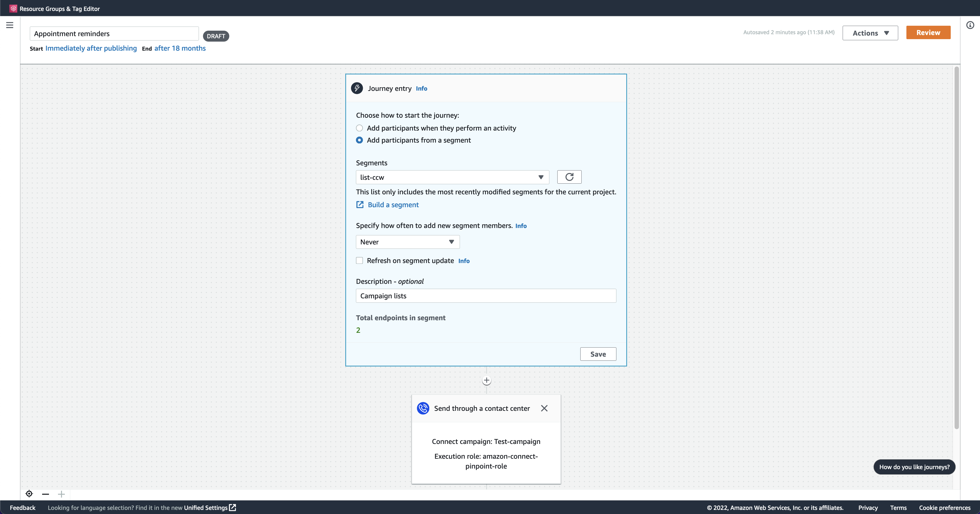Viewport: 980px width, 514px height.
Task: Click the add step plus icon between nodes
Action: [486, 380]
